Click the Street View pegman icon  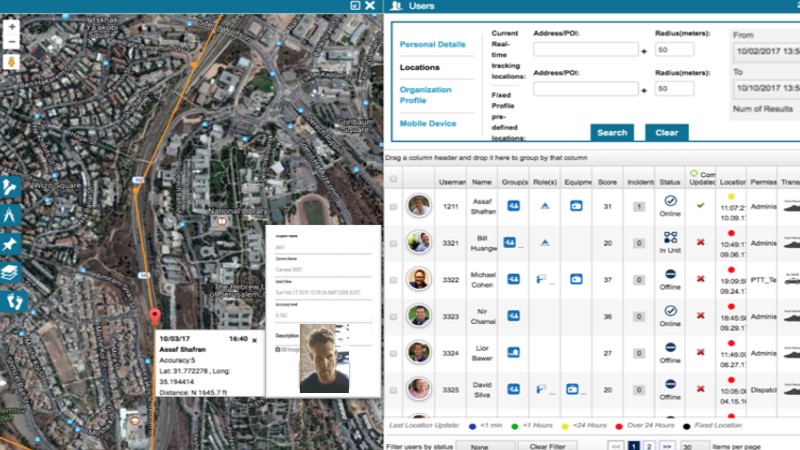(x=11, y=61)
